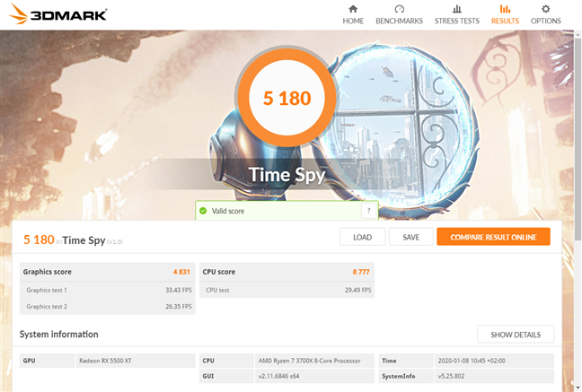This screenshot has height=392, width=582.
Task: Click the Options gear icon
Action: 545,9
